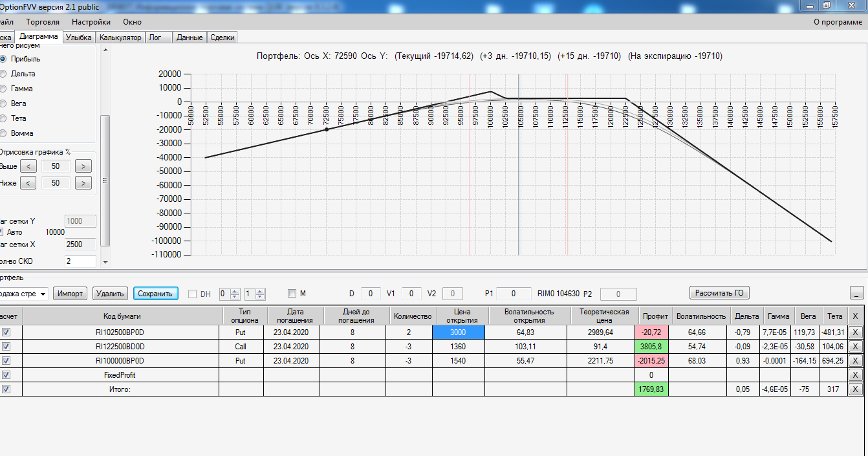The height and width of the screenshot is (456, 868).
Task: Click the Кол-во СКО input field
Action: coord(80,261)
